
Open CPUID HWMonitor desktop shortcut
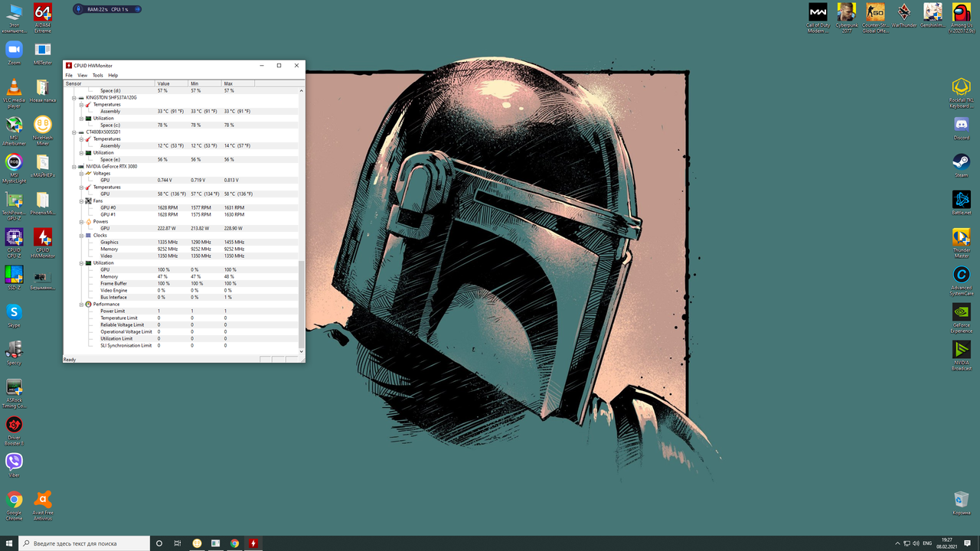(x=43, y=243)
